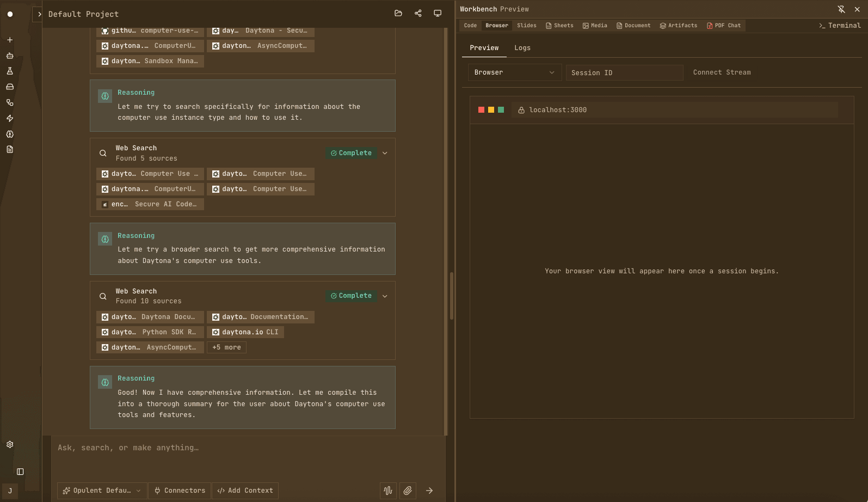The height and width of the screenshot is (502, 868).
Task: Switch to the Artifacts tab
Action: pos(678,26)
